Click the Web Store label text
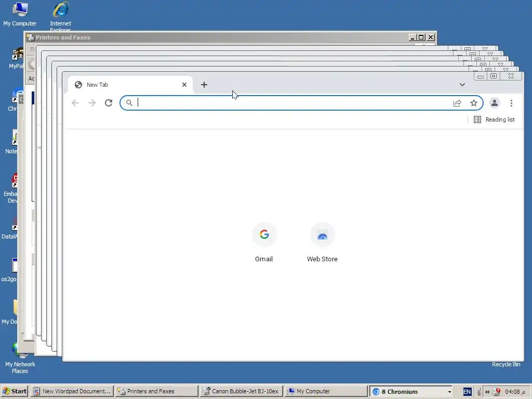 pos(322,259)
